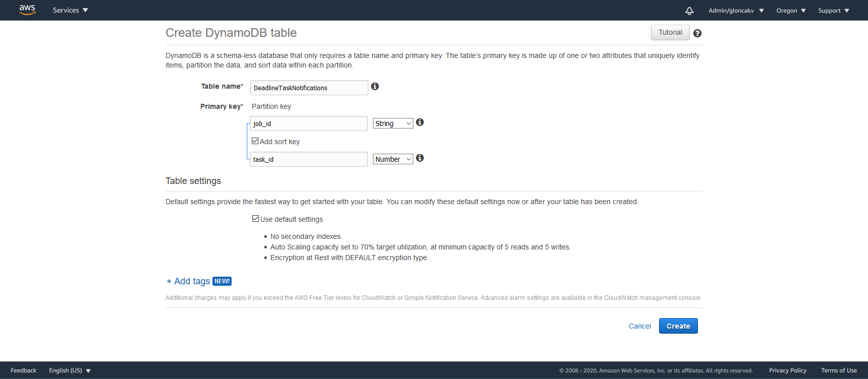Open the Tutorial button
The width and height of the screenshot is (868, 379).
pos(670,32)
